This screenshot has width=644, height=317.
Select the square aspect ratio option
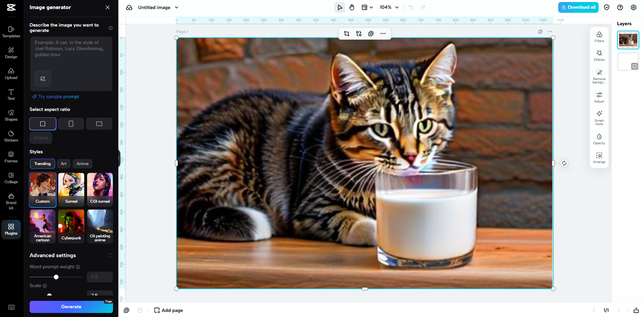tap(43, 124)
